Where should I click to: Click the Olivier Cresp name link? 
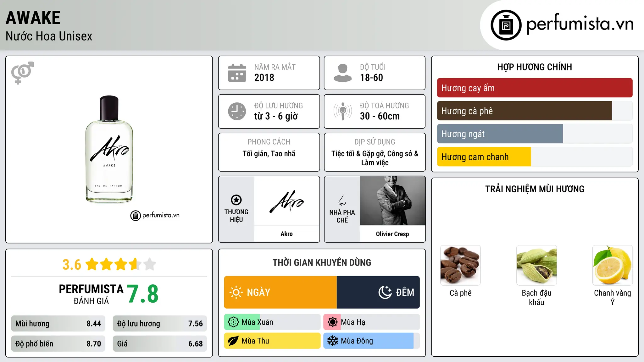pos(392,234)
